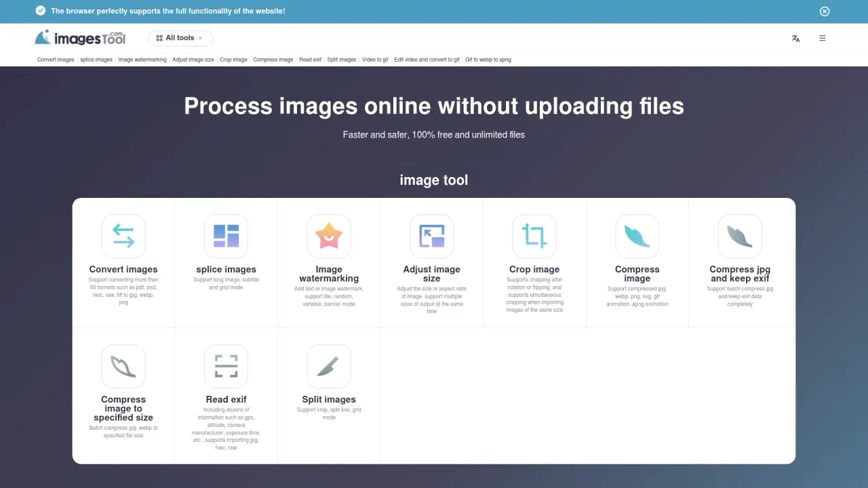The image size is (868, 488).
Task: Click the Split images card title
Action: 329,399
